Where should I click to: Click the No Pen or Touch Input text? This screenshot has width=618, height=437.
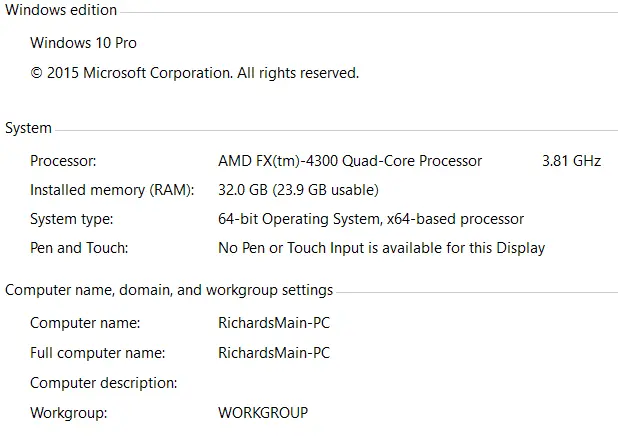tap(381, 247)
